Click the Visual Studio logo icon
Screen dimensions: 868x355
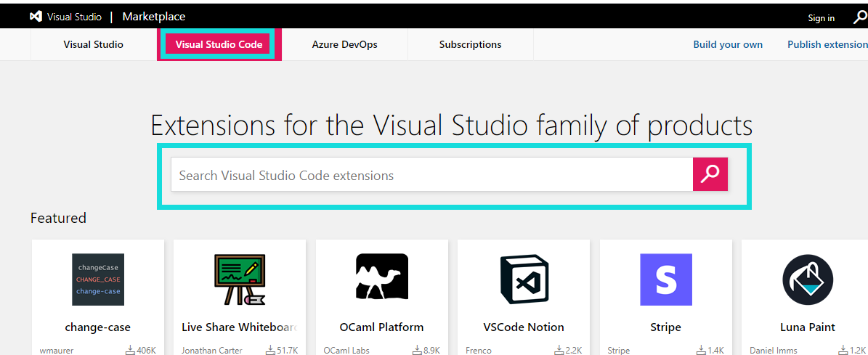coord(36,17)
